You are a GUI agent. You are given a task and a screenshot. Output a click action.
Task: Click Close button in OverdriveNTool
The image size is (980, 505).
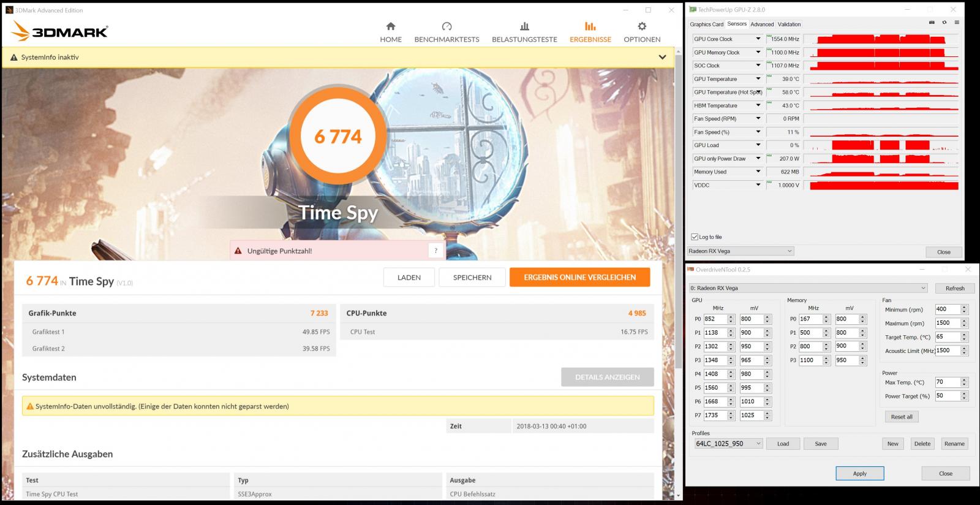(x=946, y=473)
